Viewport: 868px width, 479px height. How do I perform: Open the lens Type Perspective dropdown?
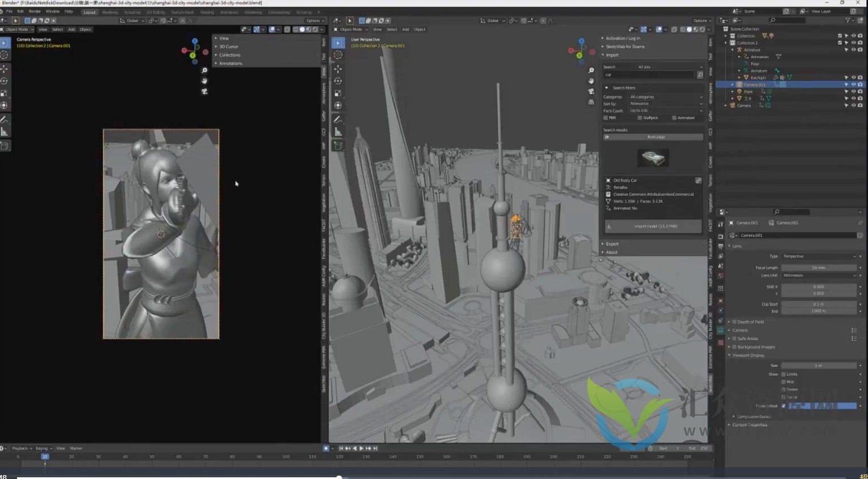819,256
